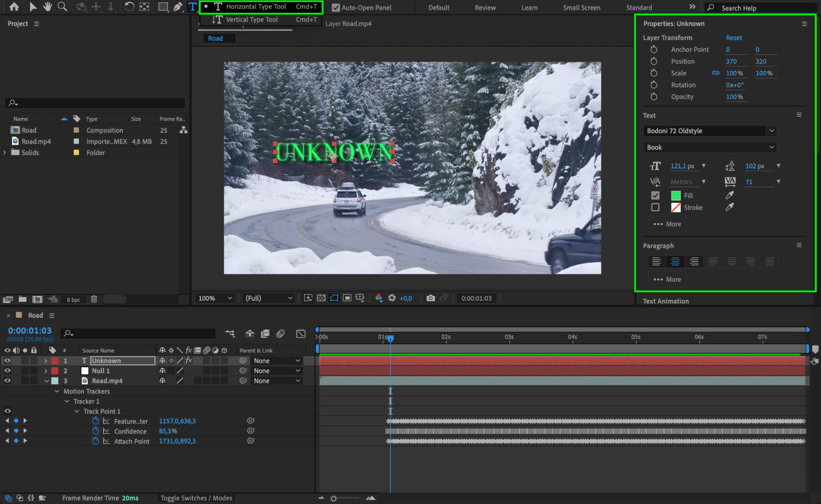Select left text alignment
Screen dimensions: 821x504
657,262
